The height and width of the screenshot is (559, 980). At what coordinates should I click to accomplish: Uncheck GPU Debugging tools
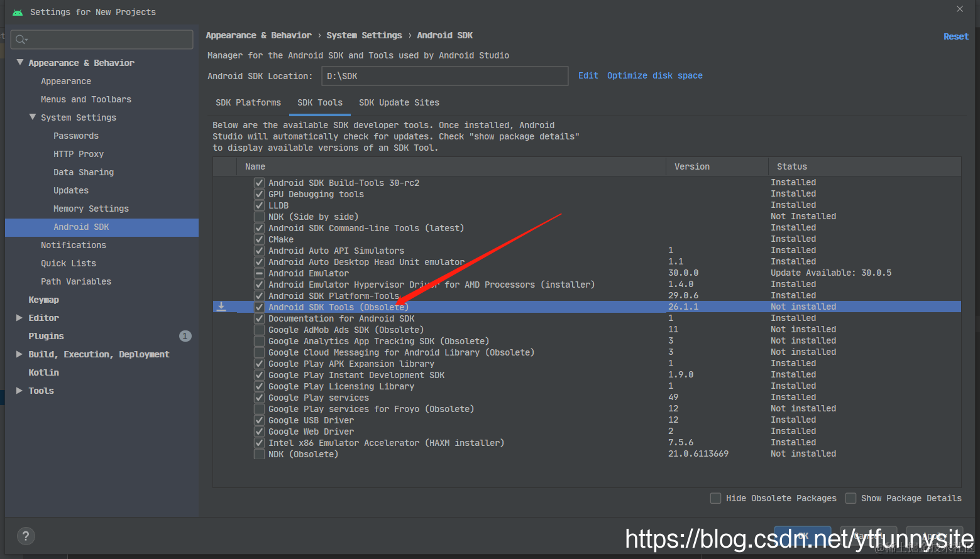(x=259, y=194)
